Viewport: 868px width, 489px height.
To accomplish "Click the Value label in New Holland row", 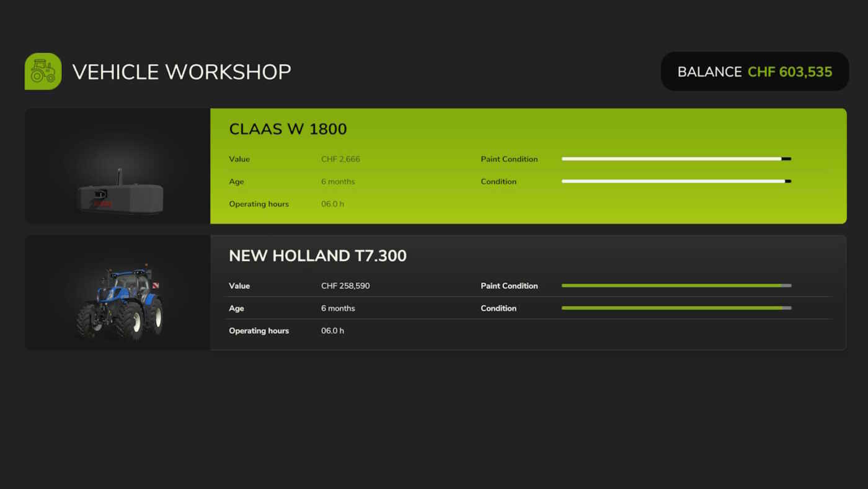I will point(239,285).
